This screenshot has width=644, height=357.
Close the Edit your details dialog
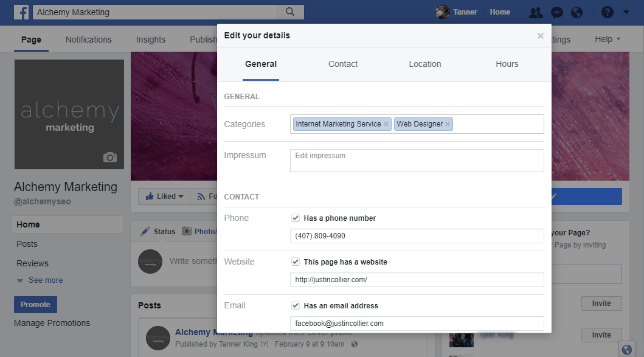pos(540,36)
